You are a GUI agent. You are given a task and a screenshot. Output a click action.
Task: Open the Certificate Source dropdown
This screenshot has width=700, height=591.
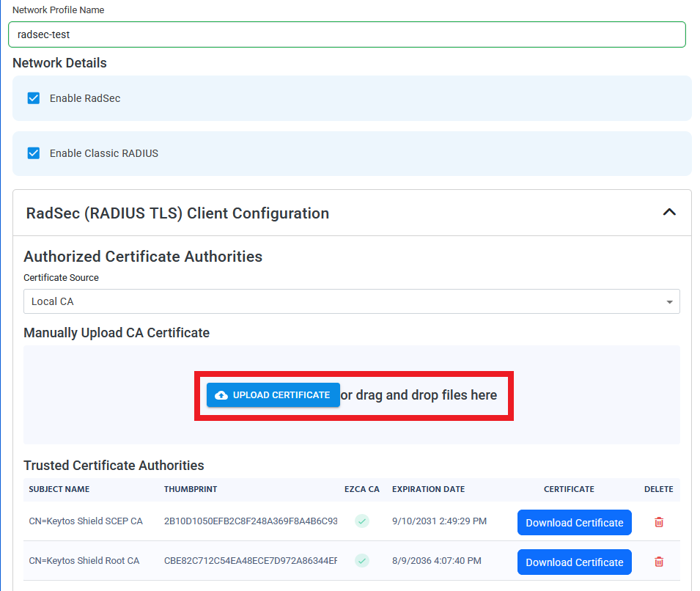click(351, 301)
